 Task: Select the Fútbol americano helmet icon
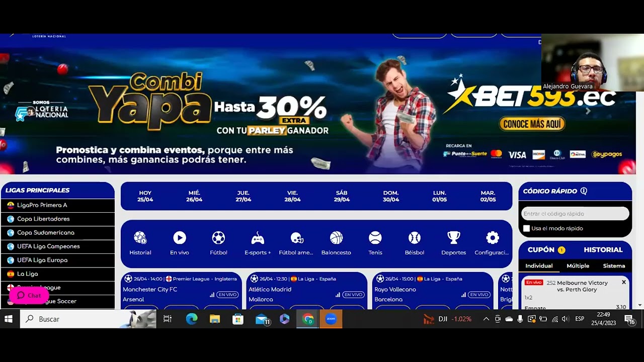click(297, 238)
